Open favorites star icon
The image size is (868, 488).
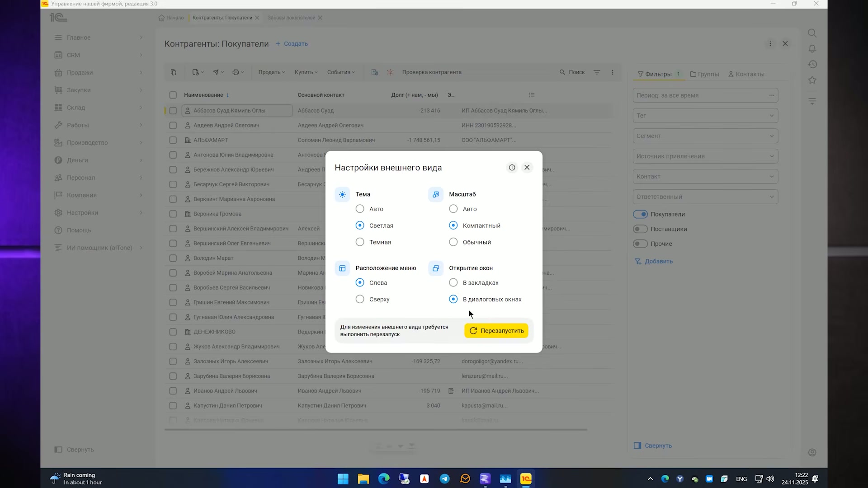[x=812, y=80]
